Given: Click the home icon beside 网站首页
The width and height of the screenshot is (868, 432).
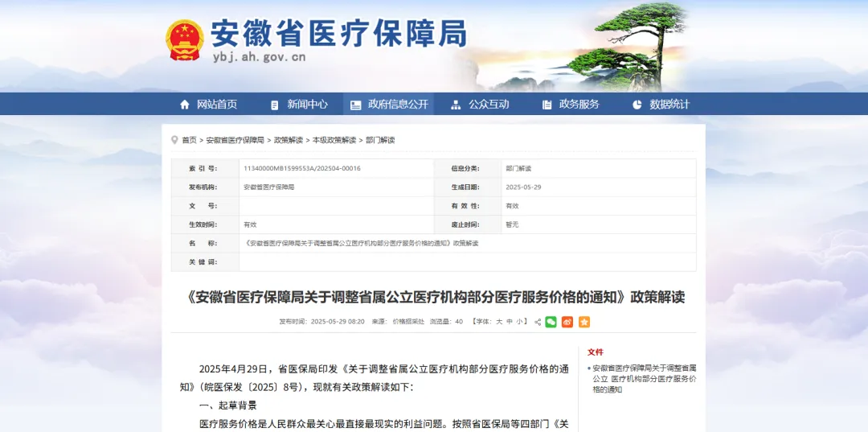Looking at the screenshot, I should (x=185, y=105).
